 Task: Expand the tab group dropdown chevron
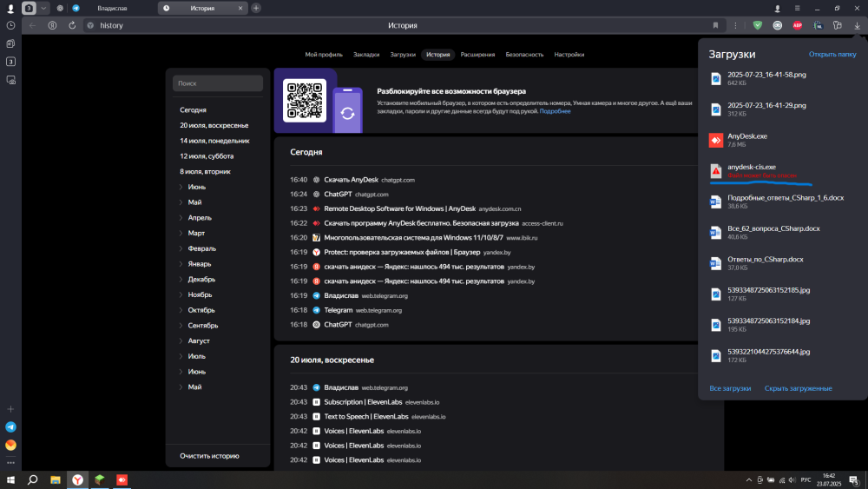pyautogui.click(x=43, y=9)
